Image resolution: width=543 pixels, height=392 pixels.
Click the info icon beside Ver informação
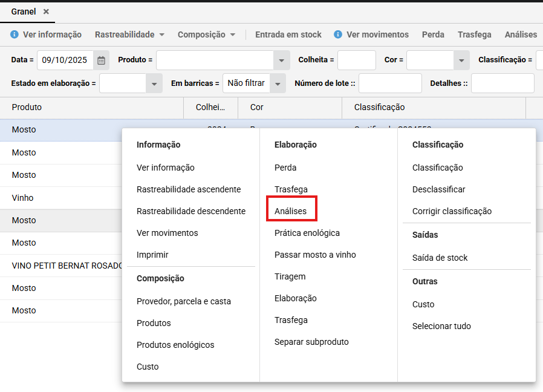coord(14,34)
